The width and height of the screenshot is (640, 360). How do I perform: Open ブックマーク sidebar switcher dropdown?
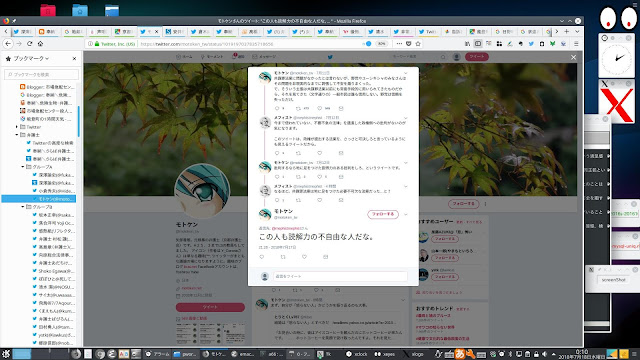click(x=31, y=58)
